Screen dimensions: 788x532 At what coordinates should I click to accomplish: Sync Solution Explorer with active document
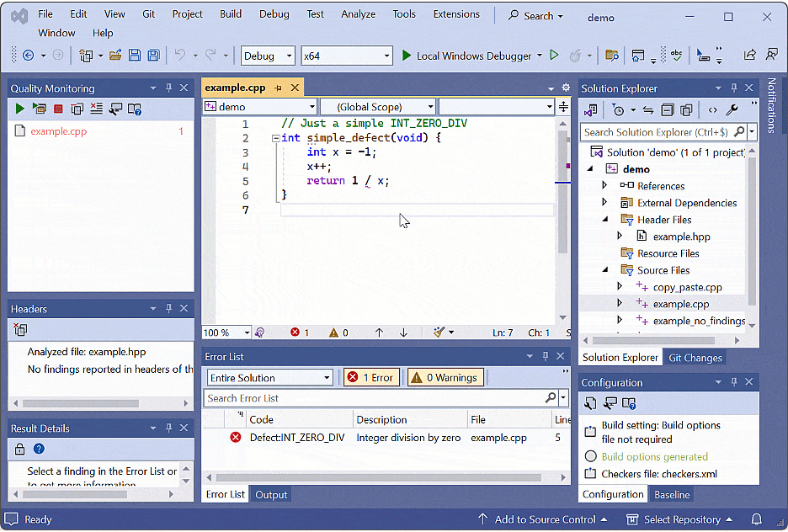pyautogui.click(x=647, y=109)
